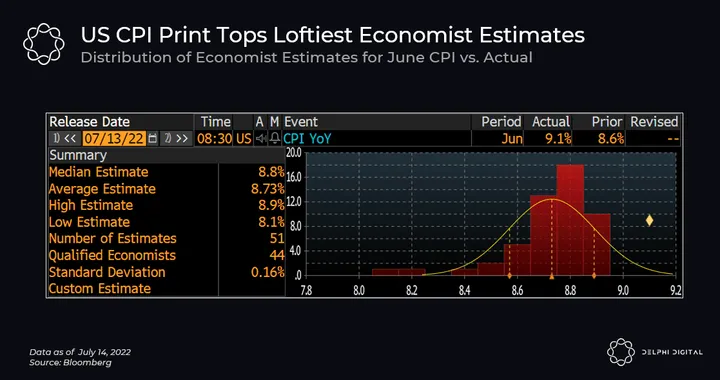The image size is (720, 380).
Task: Click the knot logo beside the title
Action: [x=44, y=44]
